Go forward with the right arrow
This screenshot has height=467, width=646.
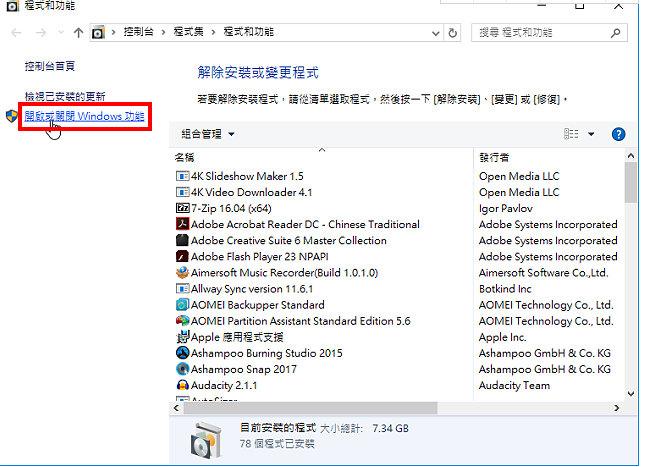[41, 33]
